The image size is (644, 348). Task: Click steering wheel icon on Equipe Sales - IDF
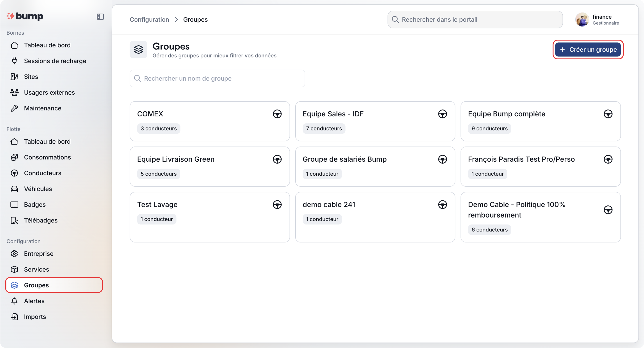442,114
